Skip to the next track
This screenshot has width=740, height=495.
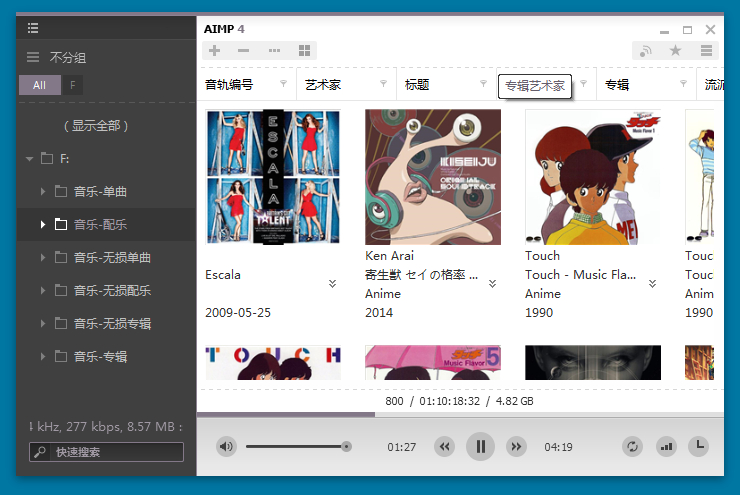coord(516,446)
